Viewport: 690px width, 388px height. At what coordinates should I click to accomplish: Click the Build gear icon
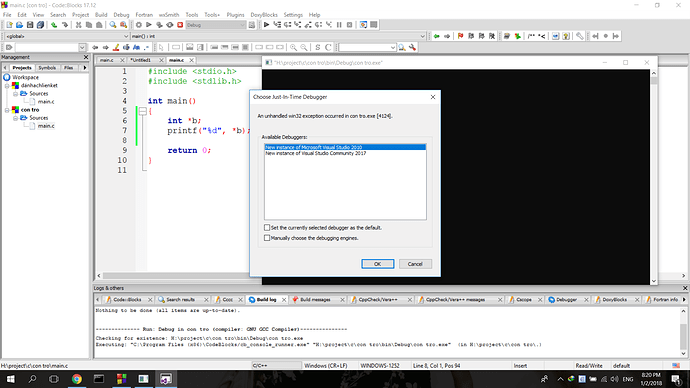tap(139, 25)
